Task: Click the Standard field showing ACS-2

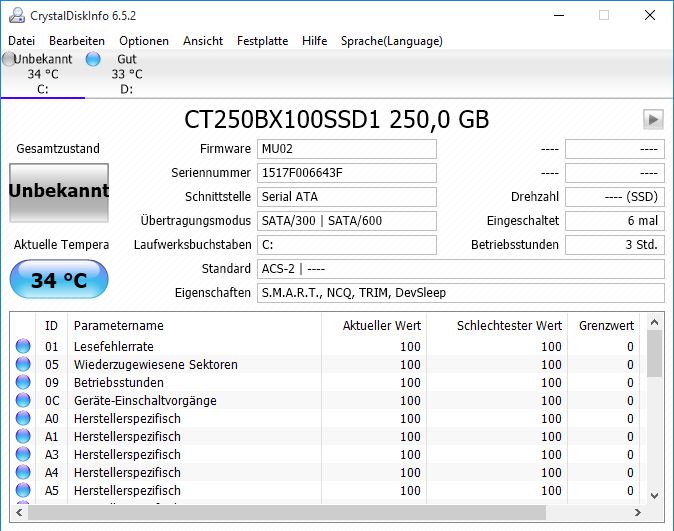Action: (461, 269)
